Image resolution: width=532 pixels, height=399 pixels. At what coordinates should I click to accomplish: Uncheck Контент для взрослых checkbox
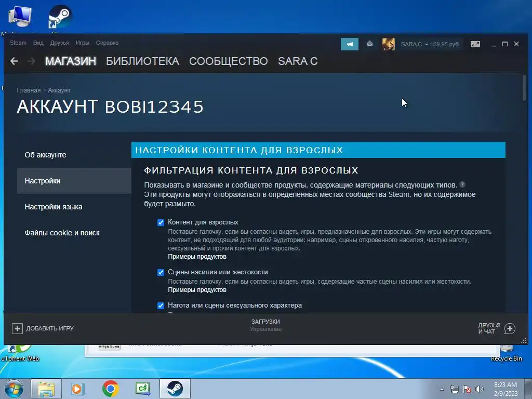[x=161, y=222]
